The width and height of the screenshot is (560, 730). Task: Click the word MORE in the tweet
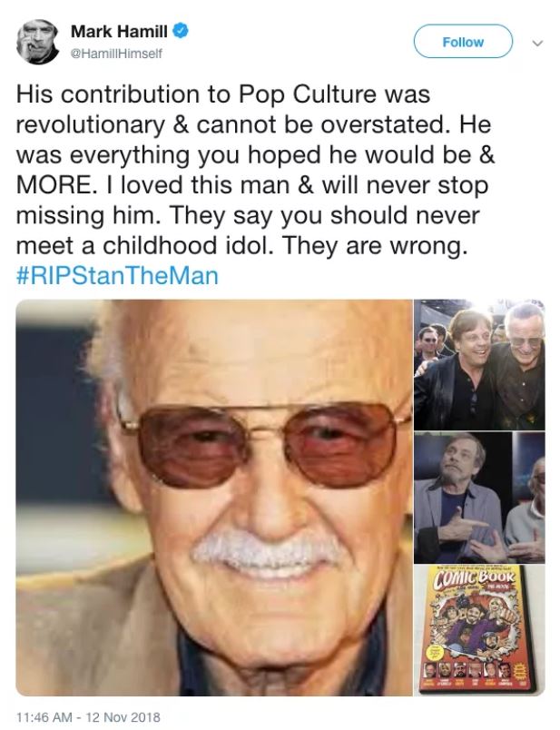pyautogui.click(x=54, y=185)
